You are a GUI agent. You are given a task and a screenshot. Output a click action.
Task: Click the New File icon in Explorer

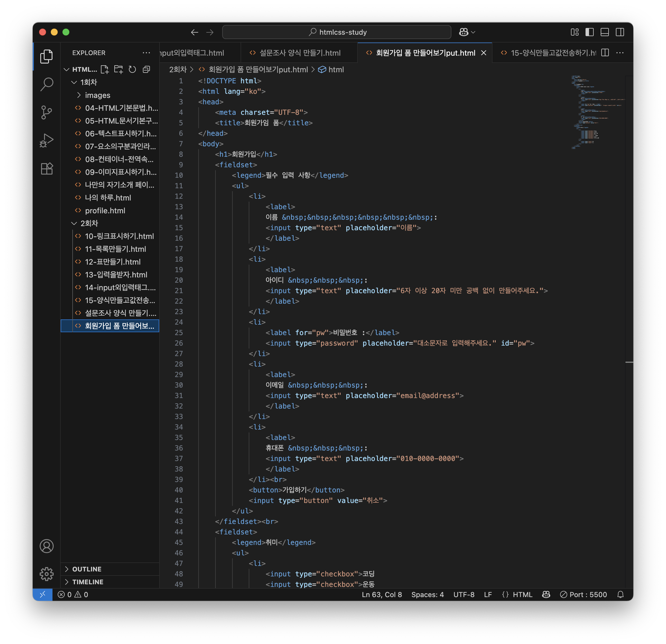105,70
